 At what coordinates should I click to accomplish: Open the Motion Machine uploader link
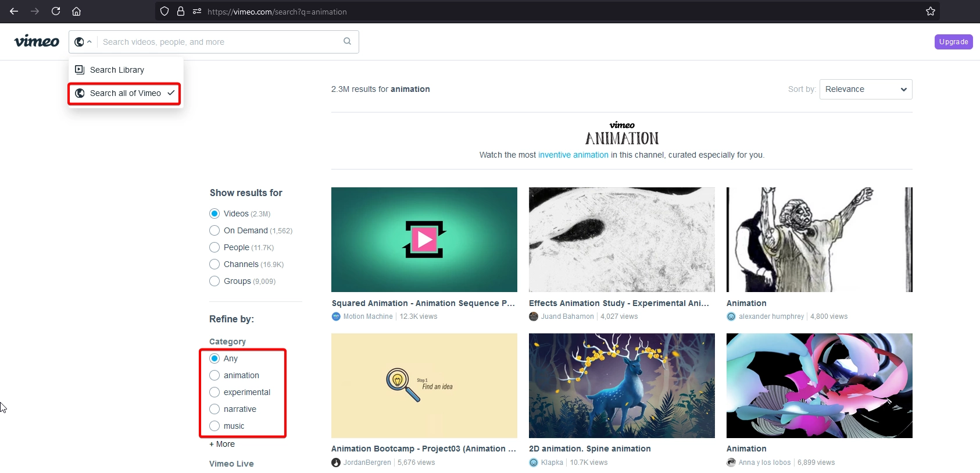[368, 316]
